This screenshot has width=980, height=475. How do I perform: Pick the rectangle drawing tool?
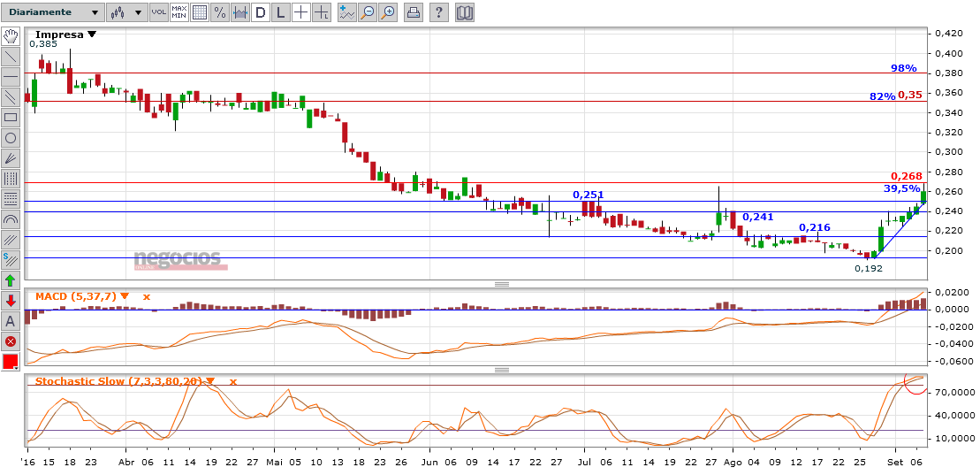[11, 118]
